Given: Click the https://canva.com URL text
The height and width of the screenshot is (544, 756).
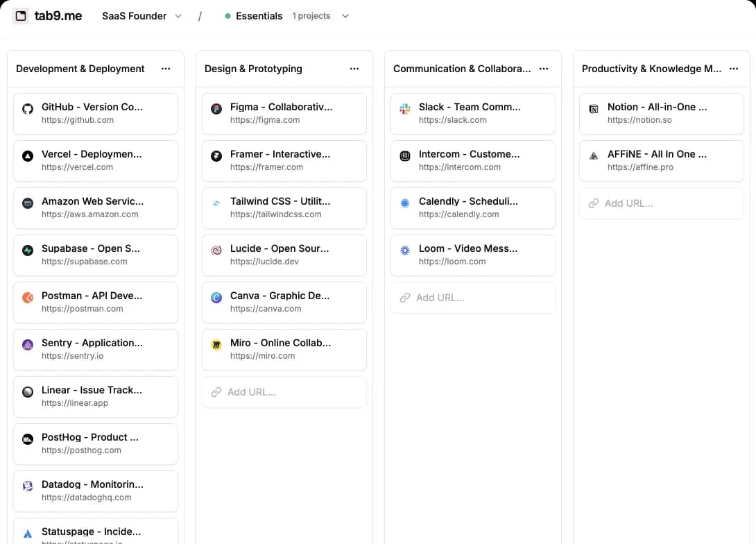Looking at the screenshot, I should click(266, 309).
